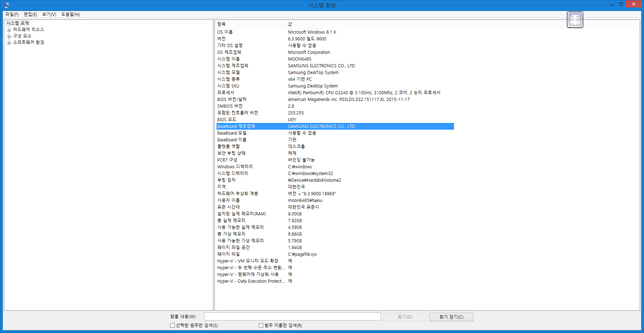Viewport: 644px width, 333px height.
Task: Select the 페이지 파일 공간 row
Action: (335, 248)
